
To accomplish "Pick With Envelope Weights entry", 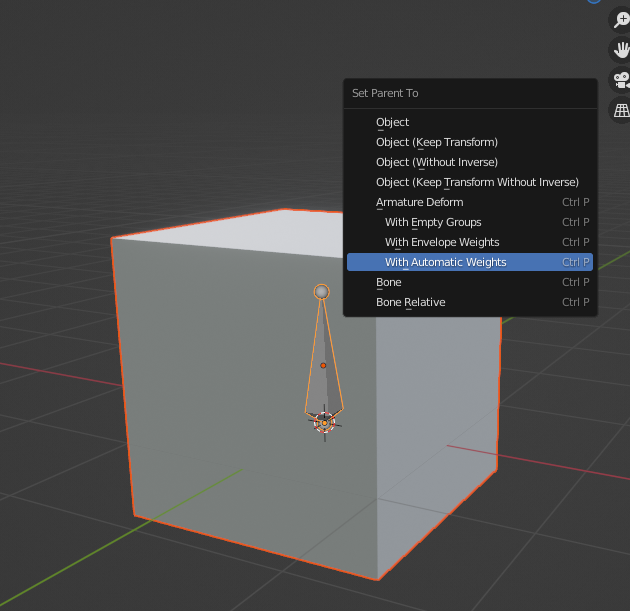I will [x=442, y=242].
